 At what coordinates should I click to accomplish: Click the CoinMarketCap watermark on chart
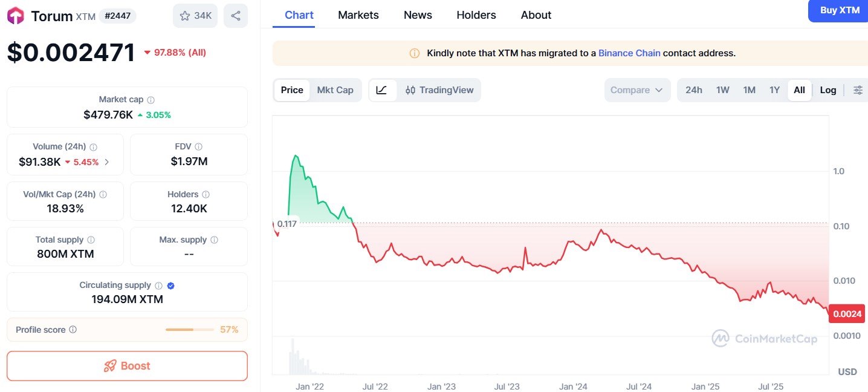(x=765, y=339)
